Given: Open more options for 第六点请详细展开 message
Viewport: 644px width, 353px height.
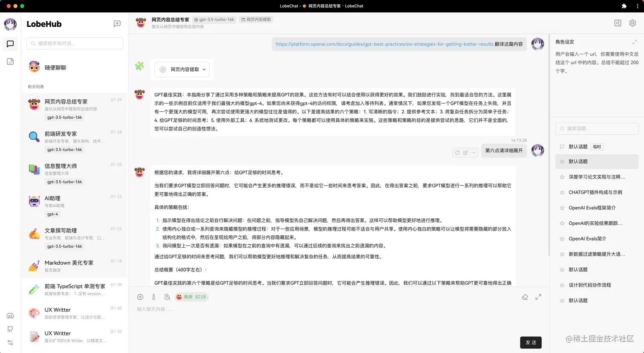Looking at the screenshot, I should [474, 153].
